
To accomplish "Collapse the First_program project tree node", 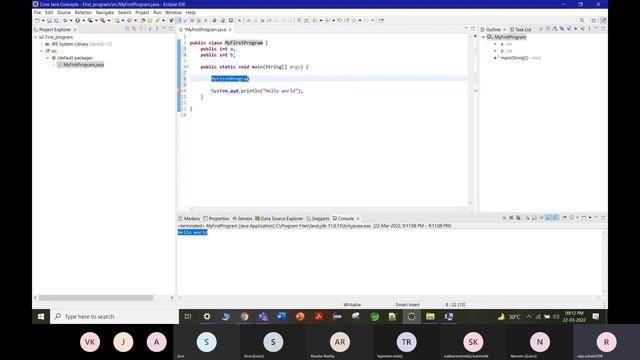I will [x=36, y=37].
